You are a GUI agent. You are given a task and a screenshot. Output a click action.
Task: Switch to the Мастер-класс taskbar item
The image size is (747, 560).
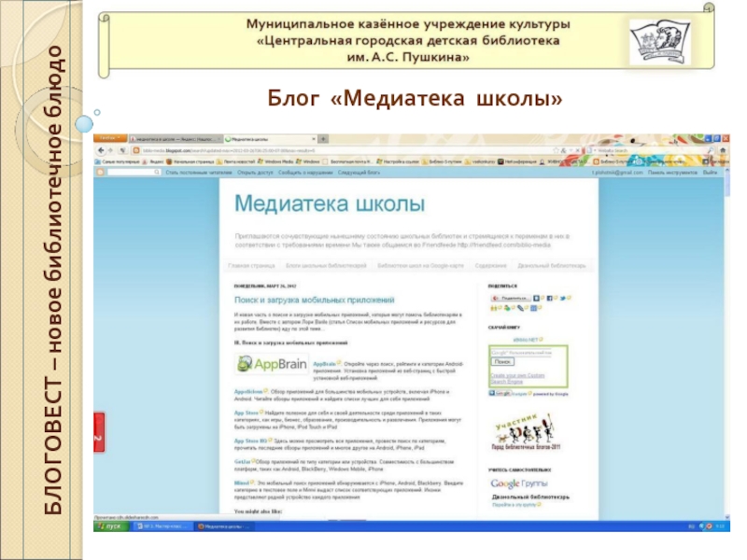162,526
